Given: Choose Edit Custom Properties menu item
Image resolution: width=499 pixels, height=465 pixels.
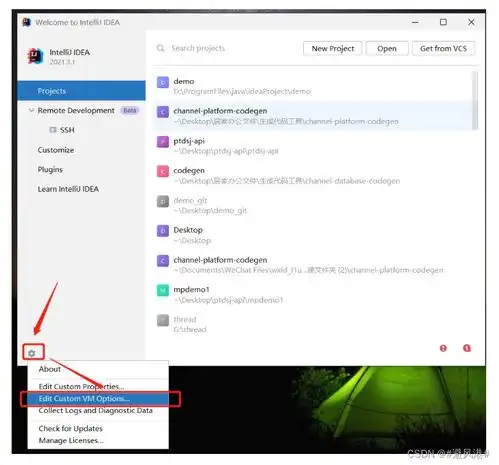Looking at the screenshot, I should pos(98,386).
